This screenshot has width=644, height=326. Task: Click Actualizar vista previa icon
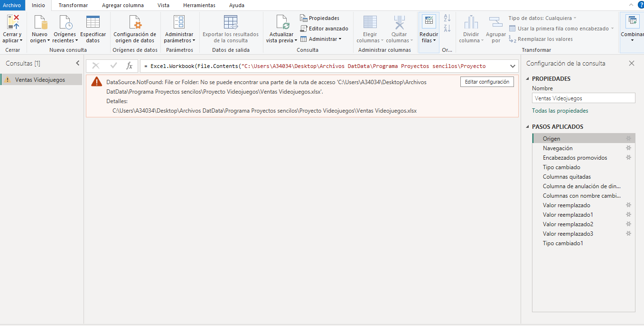(281, 22)
